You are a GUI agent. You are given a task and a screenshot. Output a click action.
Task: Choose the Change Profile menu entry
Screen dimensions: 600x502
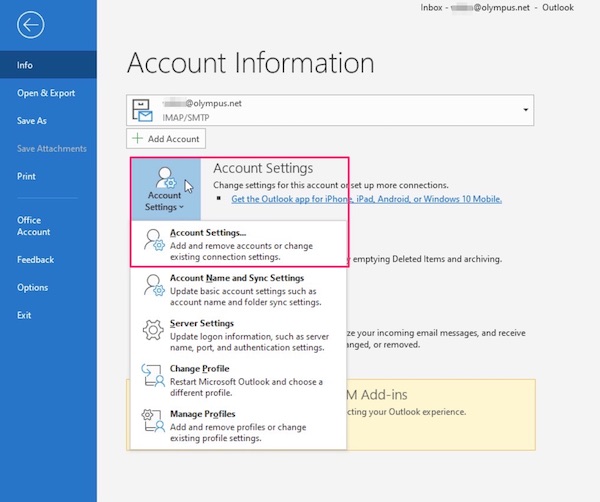[238, 380]
